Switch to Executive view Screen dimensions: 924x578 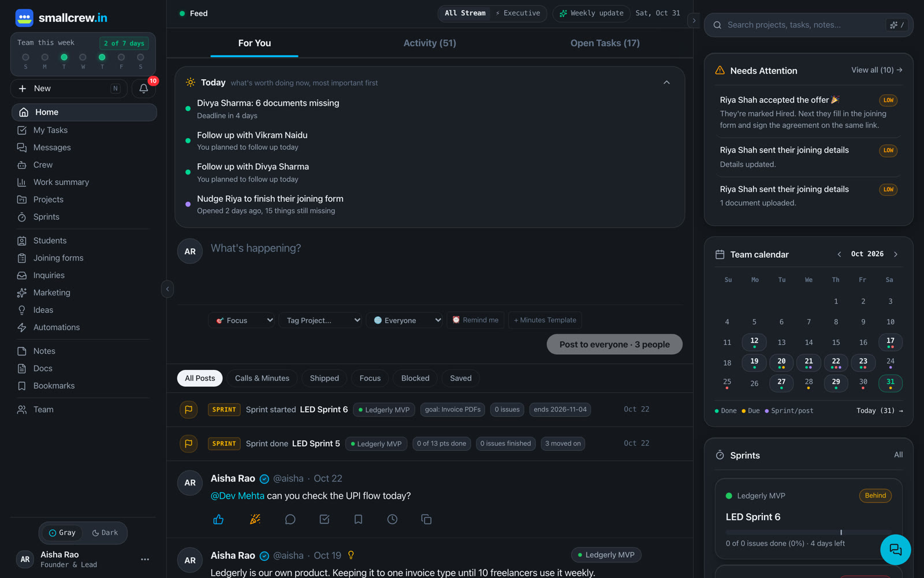(518, 13)
